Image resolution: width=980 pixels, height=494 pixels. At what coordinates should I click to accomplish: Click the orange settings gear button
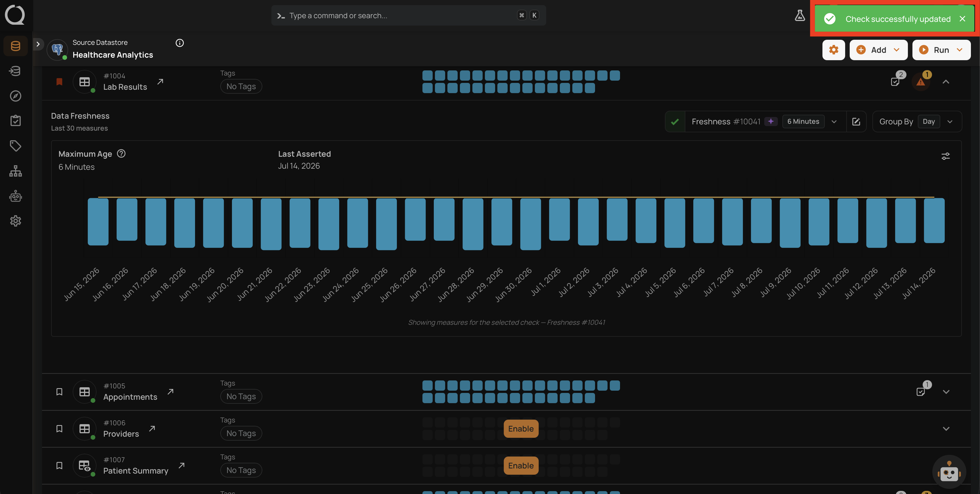(834, 50)
